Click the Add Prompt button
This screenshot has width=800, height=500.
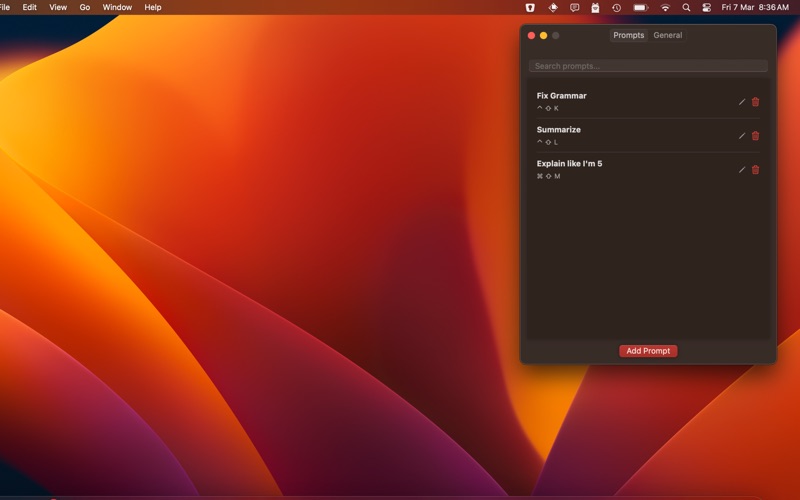(648, 351)
